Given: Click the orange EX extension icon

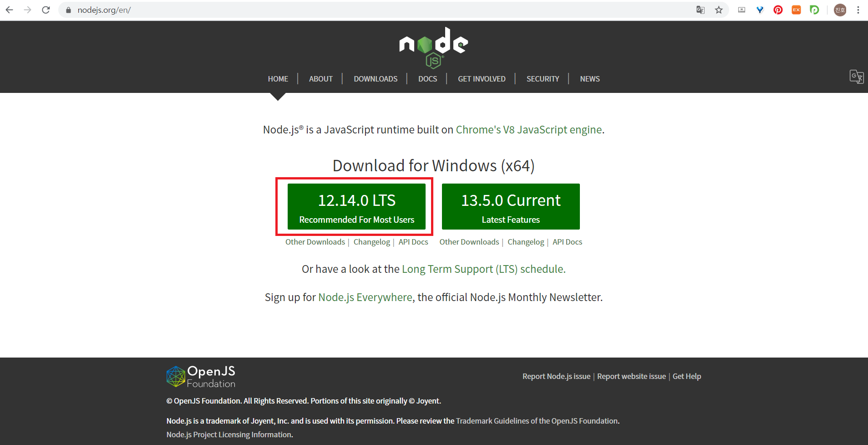Looking at the screenshot, I should tap(796, 10).
